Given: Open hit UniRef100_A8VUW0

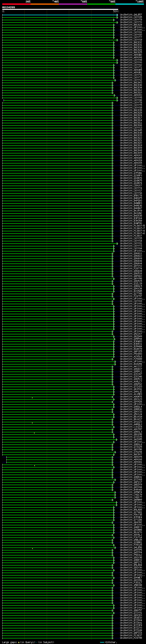Looking at the screenshot, I should [x=131, y=55].
